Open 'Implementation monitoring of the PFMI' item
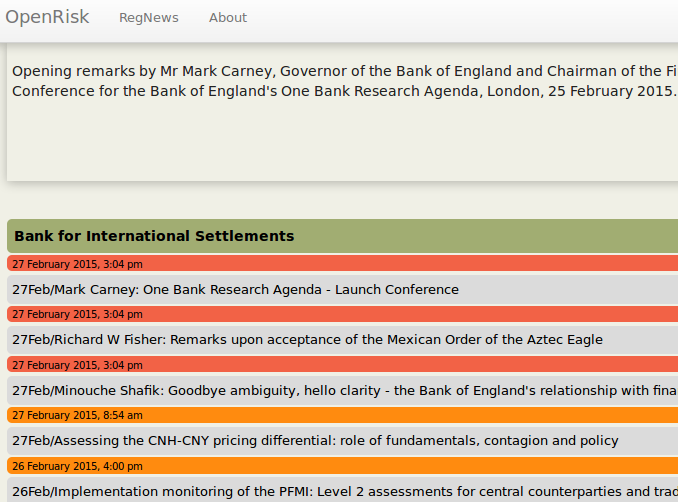This screenshot has width=678, height=502. tap(340, 491)
